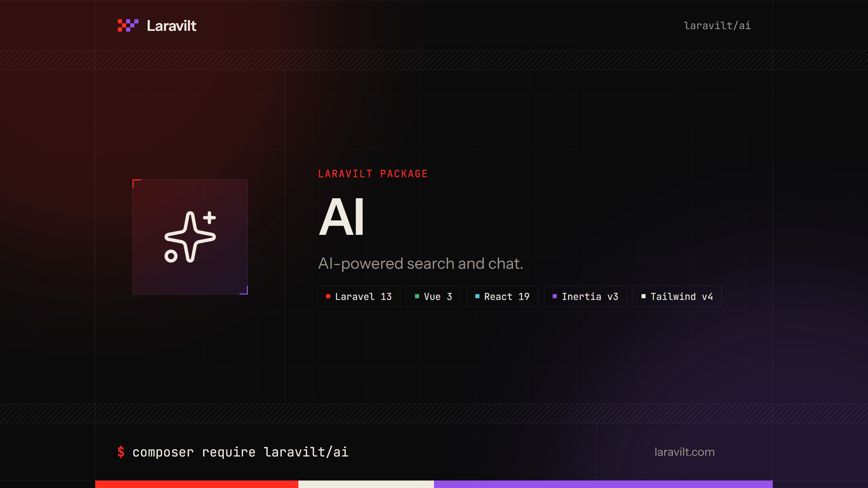Select the Vue 3 badge

(x=434, y=297)
